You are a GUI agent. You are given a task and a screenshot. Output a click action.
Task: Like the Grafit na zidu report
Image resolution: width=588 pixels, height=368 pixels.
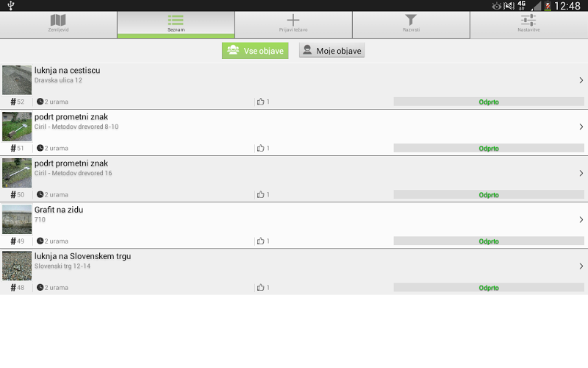click(x=261, y=241)
